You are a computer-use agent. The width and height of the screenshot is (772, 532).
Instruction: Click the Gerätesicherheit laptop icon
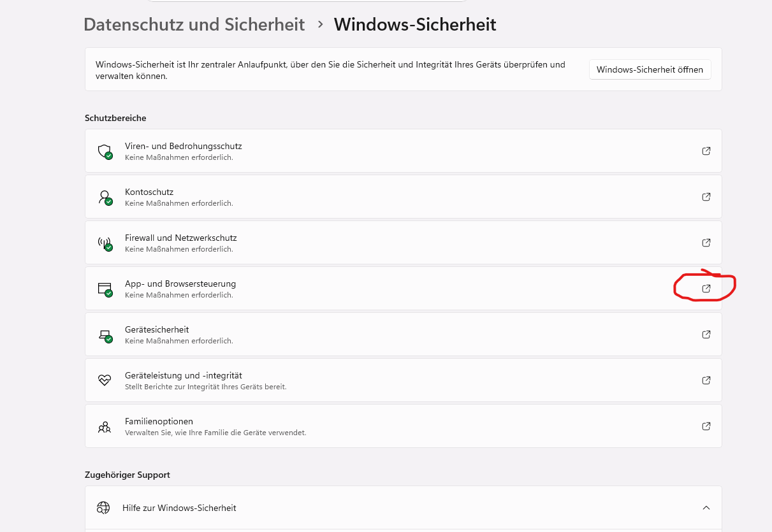pos(105,335)
